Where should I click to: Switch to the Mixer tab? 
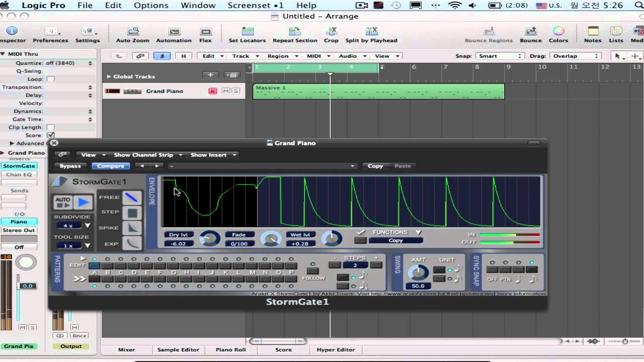(x=126, y=349)
